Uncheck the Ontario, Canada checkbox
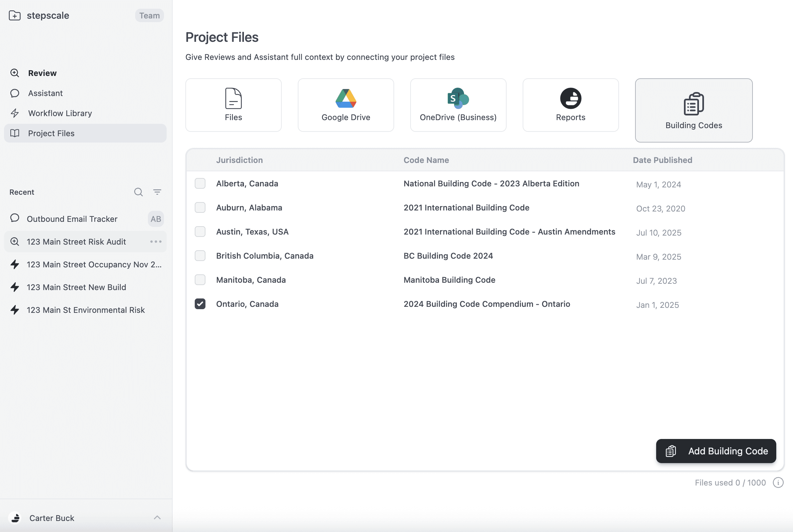Viewport: 793px width, 532px height. (200, 304)
